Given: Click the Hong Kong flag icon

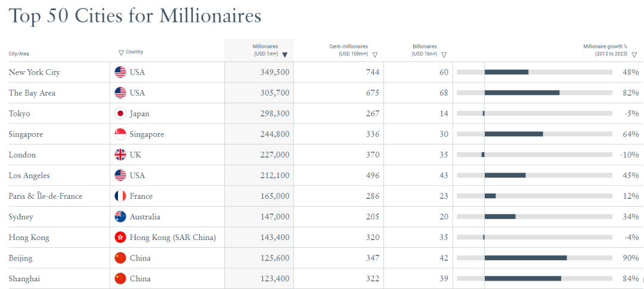Looking at the screenshot, I should [120, 237].
